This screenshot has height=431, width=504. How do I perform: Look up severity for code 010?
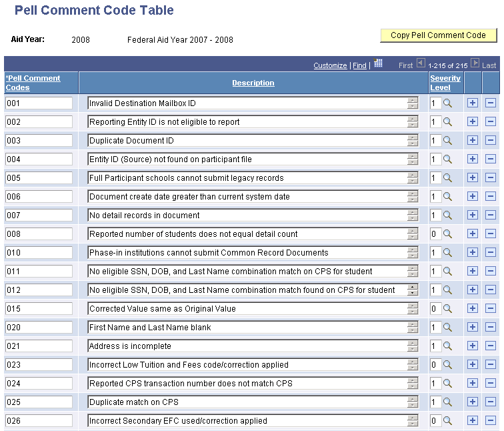pos(447,252)
